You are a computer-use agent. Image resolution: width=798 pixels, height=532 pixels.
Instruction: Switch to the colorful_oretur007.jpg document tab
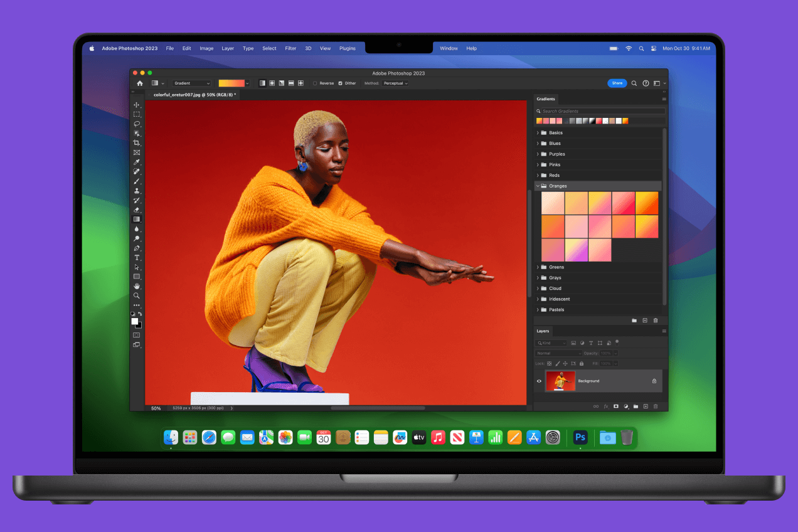click(x=193, y=95)
